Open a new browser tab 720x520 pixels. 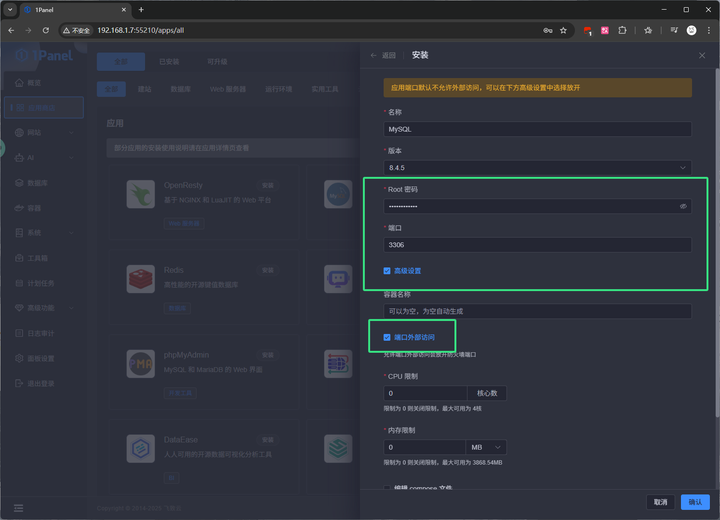point(141,10)
